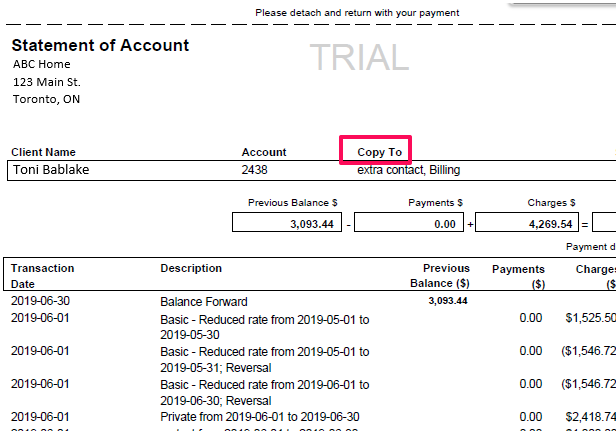Click the highlighted Copy To label
Image resolution: width=616 pixels, height=431 pixels.
[379, 152]
